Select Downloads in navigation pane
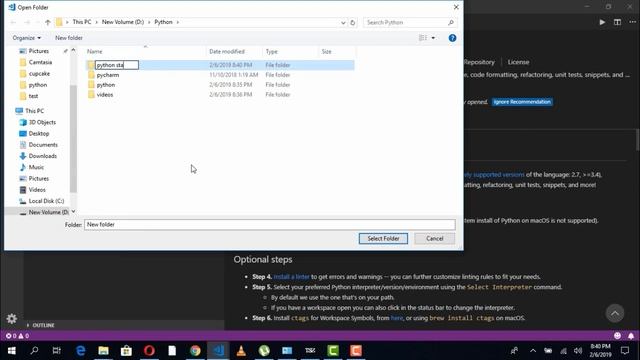Image resolution: width=640 pixels, height=360 pixels. (x=42, y=156)
